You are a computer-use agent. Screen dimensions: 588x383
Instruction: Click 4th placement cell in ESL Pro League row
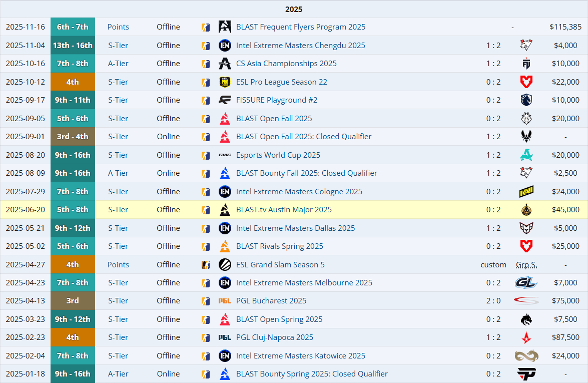(73, 82)
